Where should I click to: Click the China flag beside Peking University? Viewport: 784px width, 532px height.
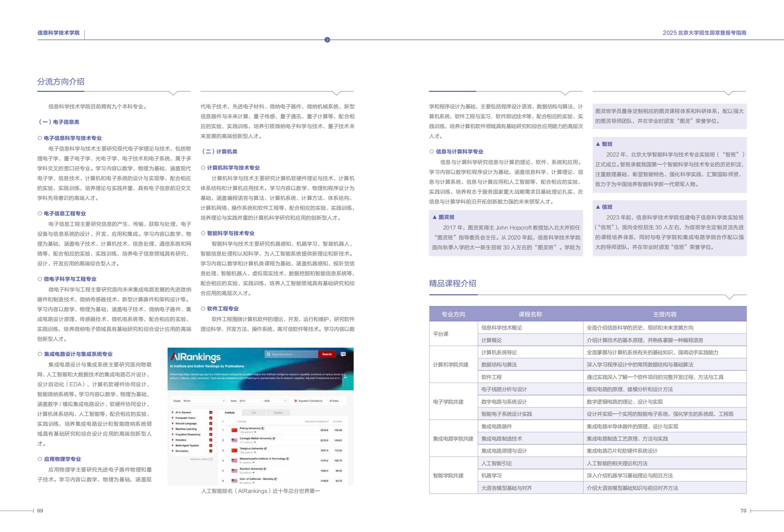coord(234,431)
